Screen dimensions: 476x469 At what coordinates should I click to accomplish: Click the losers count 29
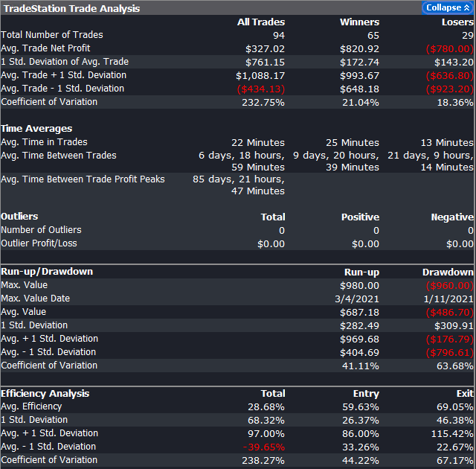(x=468, y=36)
